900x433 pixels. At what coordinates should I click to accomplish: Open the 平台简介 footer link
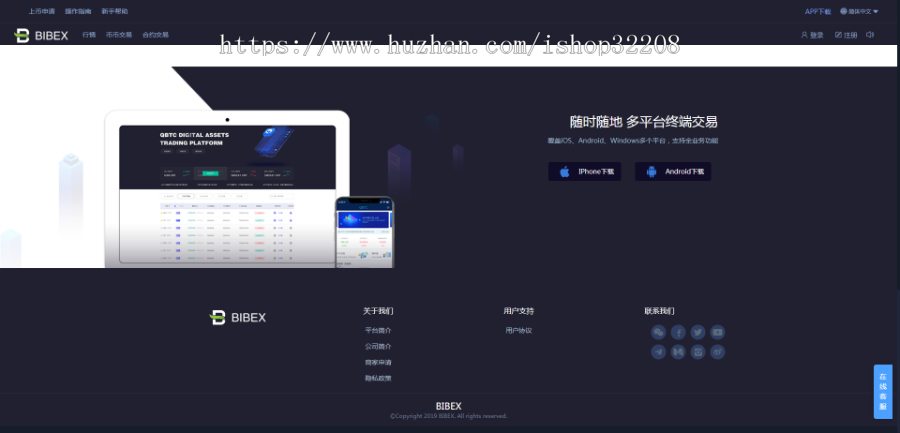pos(378,331)
